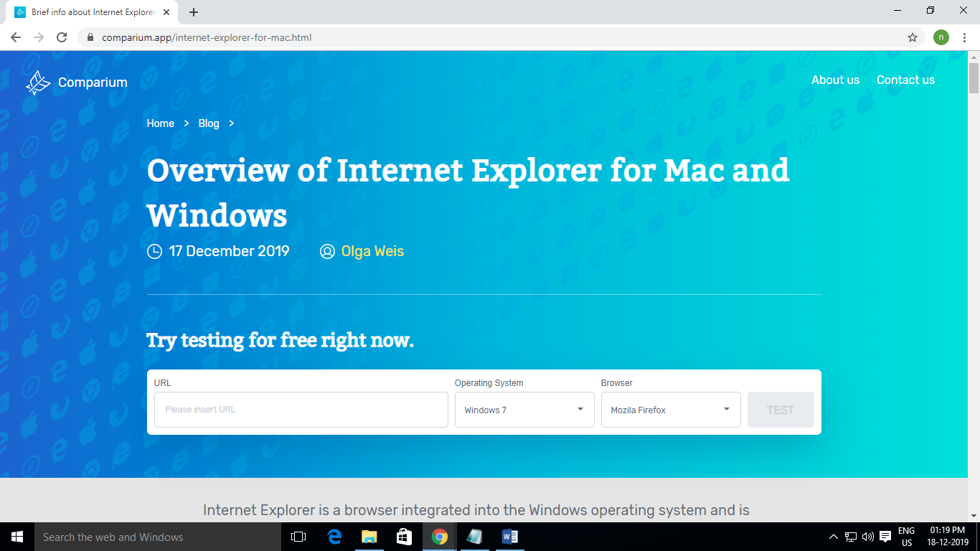The height and width of the screenshot is (551, 980).
Task: Close the current browser tab
Action: pos(168,12)
